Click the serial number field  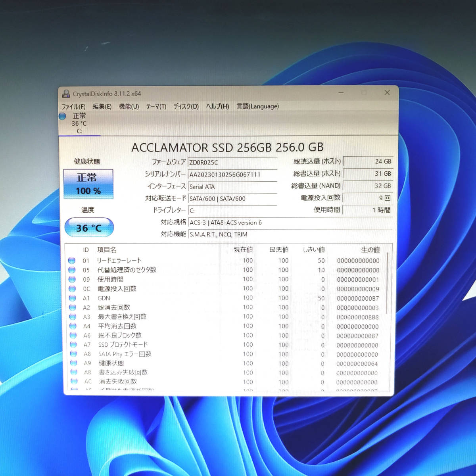point(232,175)
